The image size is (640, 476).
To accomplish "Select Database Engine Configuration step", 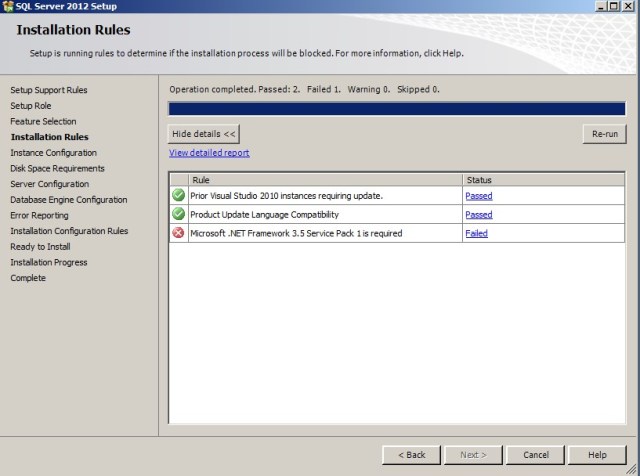I will [69, 200].
